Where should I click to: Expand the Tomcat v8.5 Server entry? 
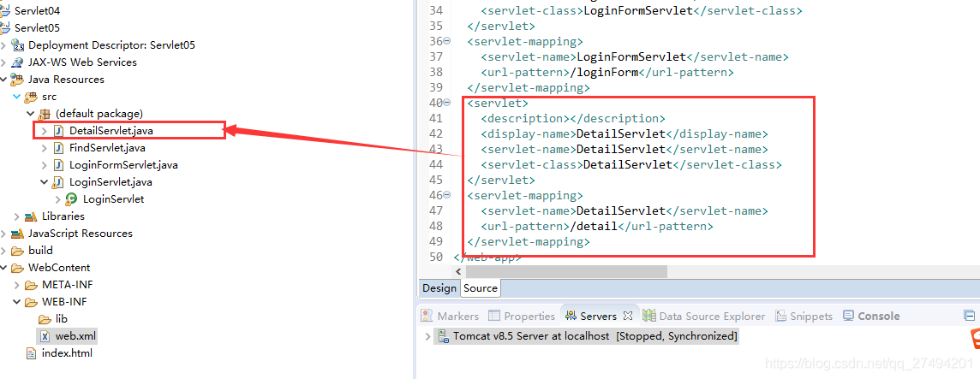click(x=427, y=336)
